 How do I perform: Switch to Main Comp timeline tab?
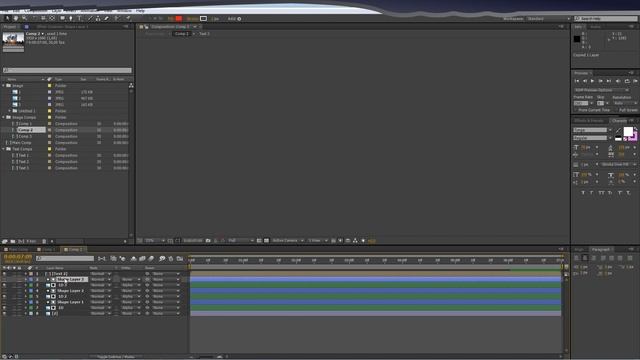coord(17,249)
